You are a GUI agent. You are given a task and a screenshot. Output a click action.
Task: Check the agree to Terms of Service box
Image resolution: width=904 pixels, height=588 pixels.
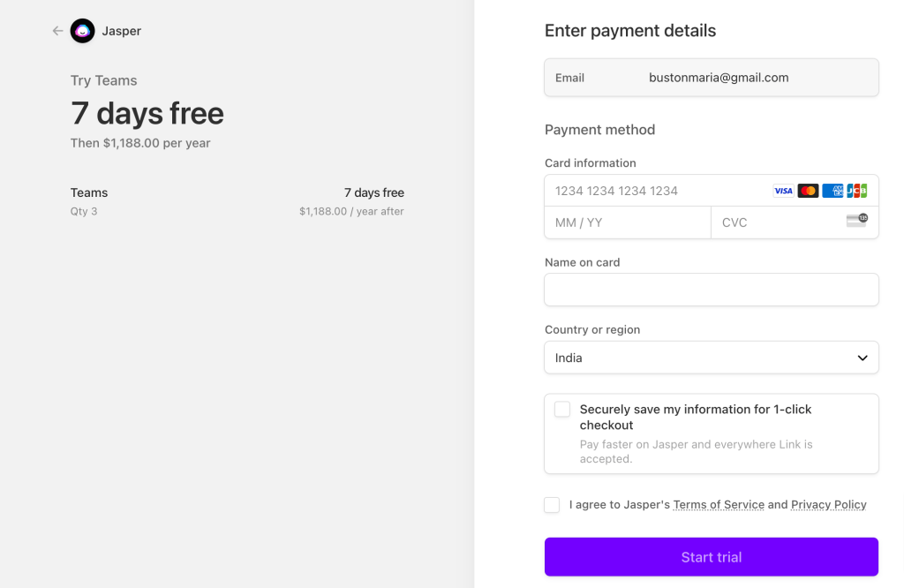tap(552, 504)
